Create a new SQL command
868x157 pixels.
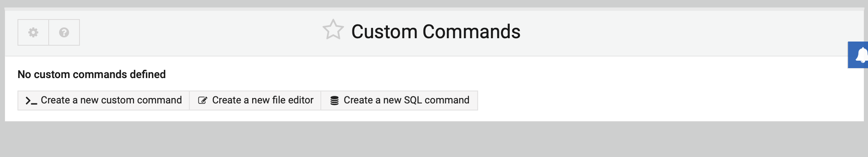(x=399, y=101)
